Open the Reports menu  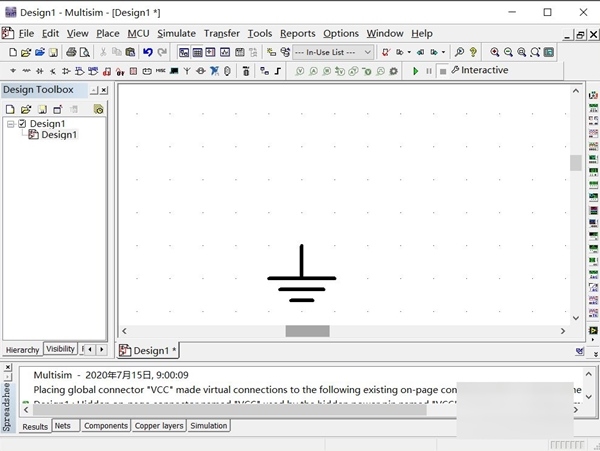click(297, 33)
